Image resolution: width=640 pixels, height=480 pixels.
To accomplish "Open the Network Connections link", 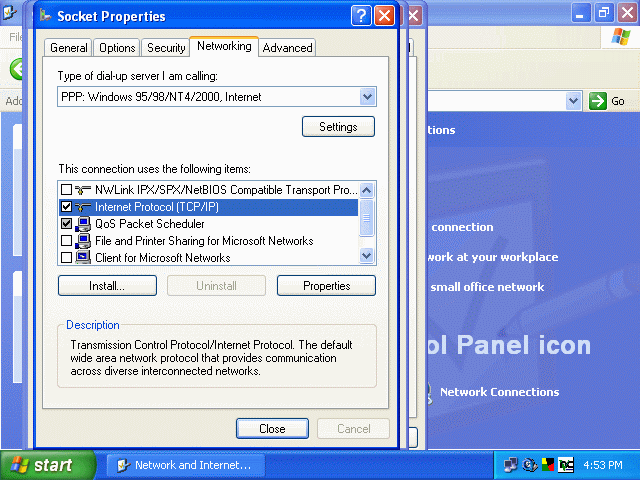I will click(x=499, y=392).
